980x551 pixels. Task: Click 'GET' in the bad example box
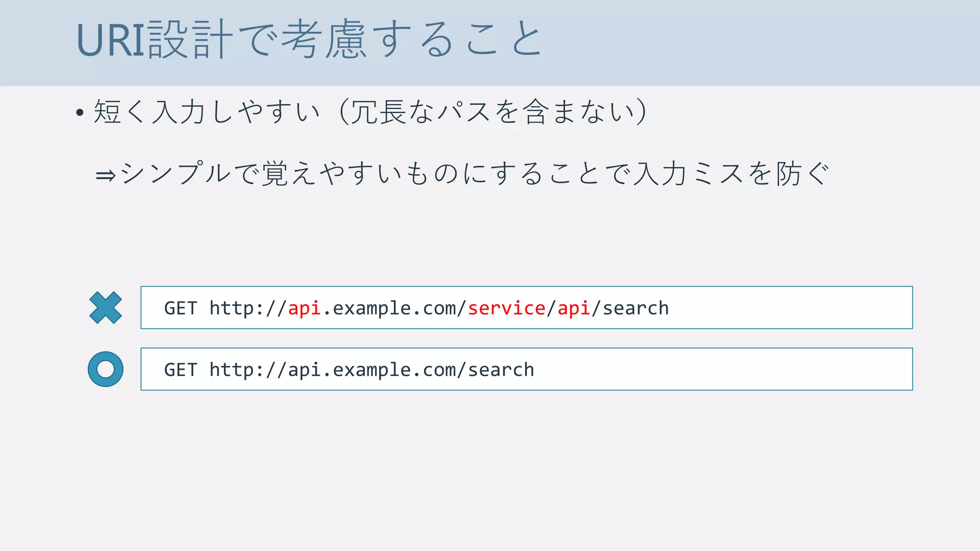click(x=180, y=309)
